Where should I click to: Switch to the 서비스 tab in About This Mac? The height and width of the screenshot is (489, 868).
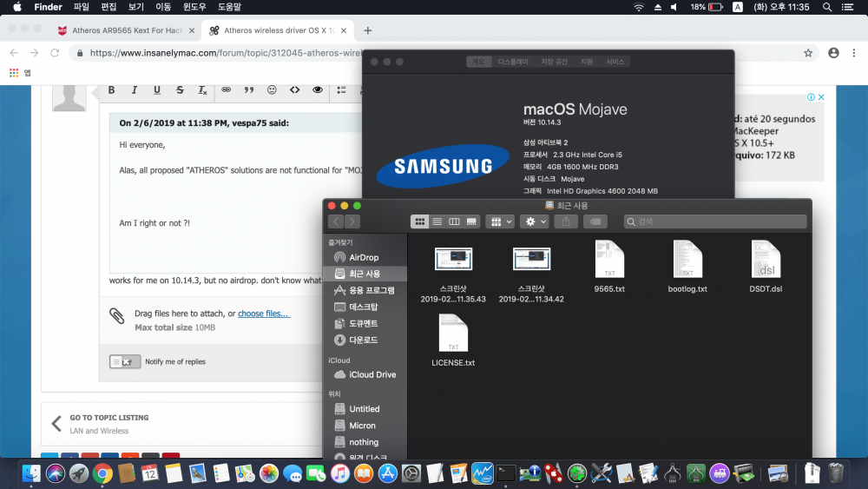[615, 62]
